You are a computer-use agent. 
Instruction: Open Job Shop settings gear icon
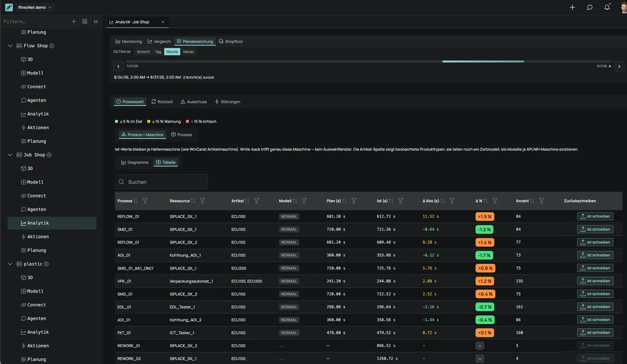49,155
